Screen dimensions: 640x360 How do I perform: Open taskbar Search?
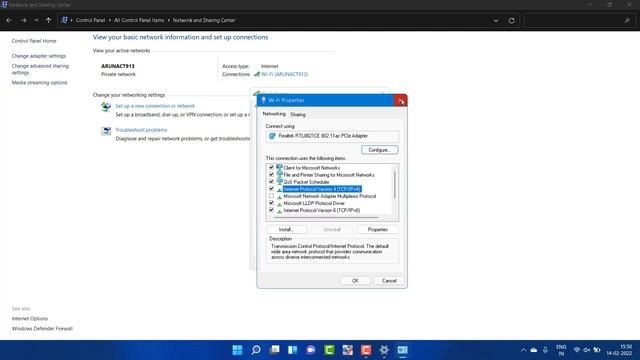pos(256,350)
